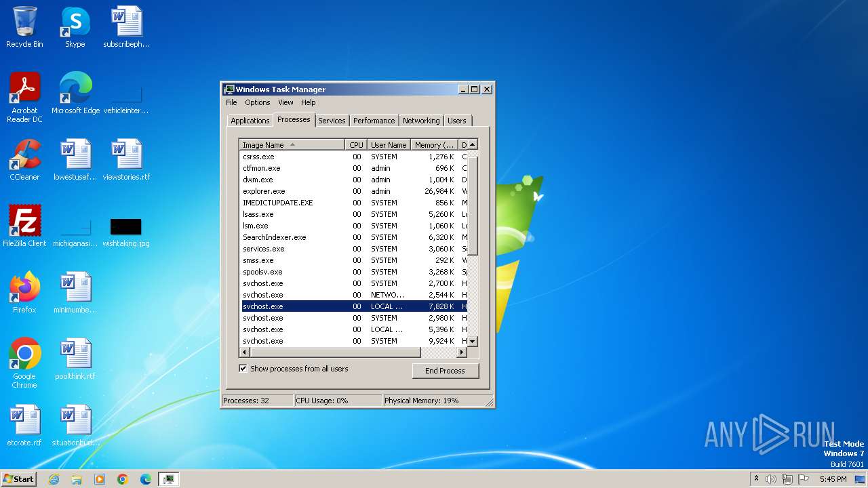Select the situationbud... document icon
This screenshot has height=488, width=868.
point(75,425)
